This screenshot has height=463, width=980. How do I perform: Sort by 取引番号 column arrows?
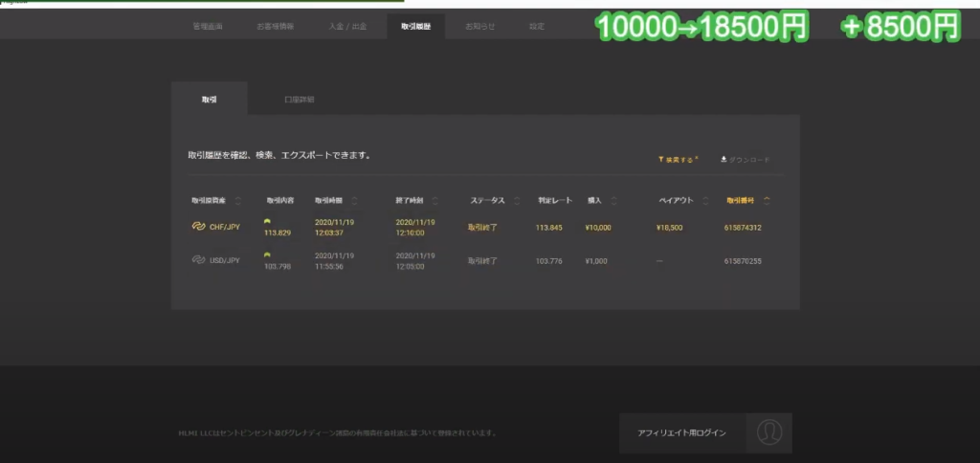click(767, 201)
